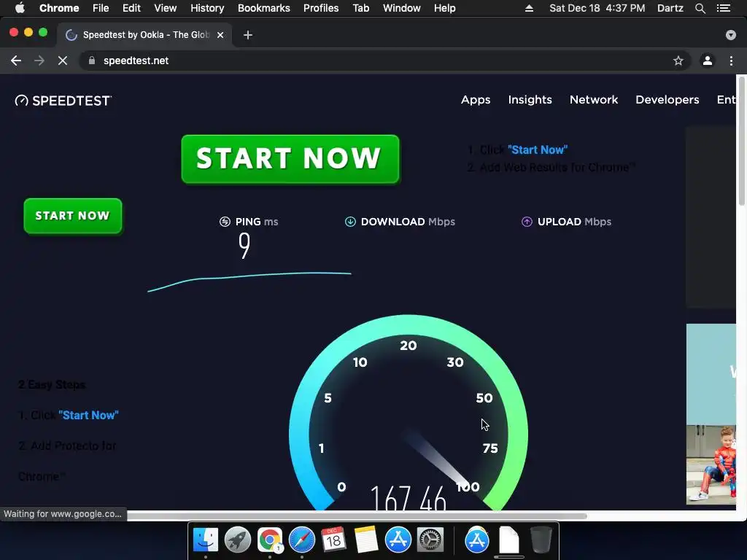Click the Ping icon next to PING ms
This screenshot has height=560, width=747.
[x=225, y=222]
